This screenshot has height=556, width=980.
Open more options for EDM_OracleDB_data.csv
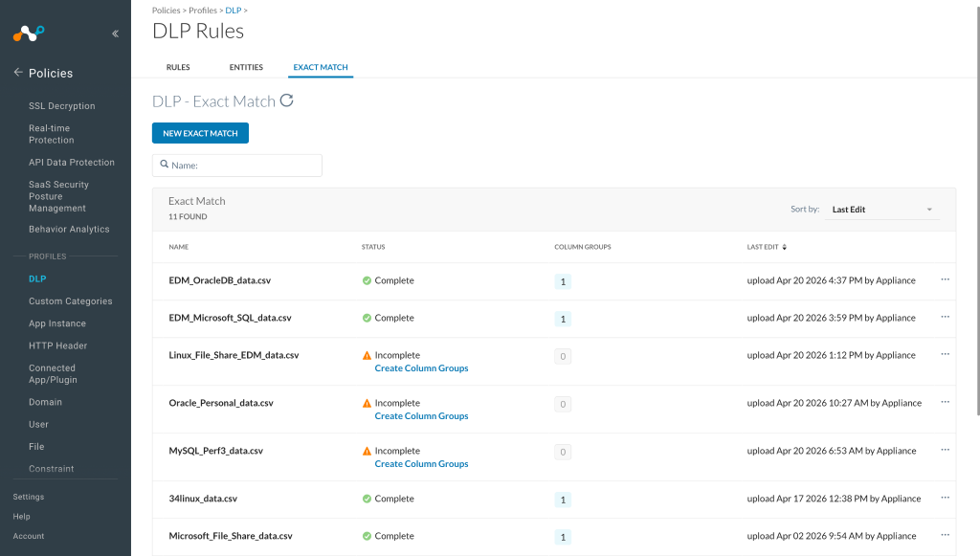pyautogui.click(x=945, y=279)
